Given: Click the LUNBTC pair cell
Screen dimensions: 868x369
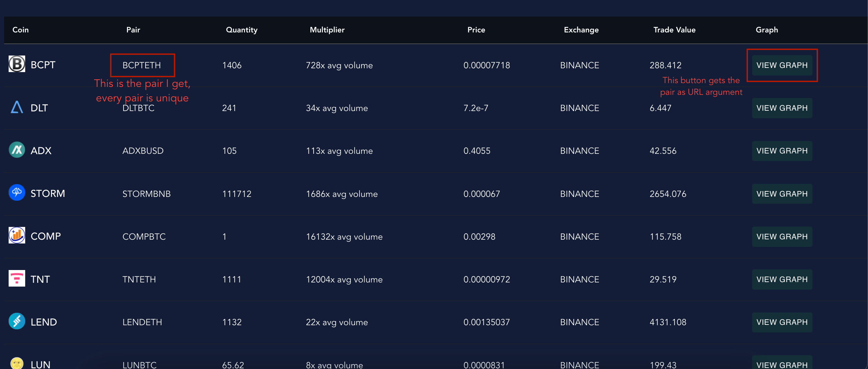Looking at the screenshot, I should (140, 365).
